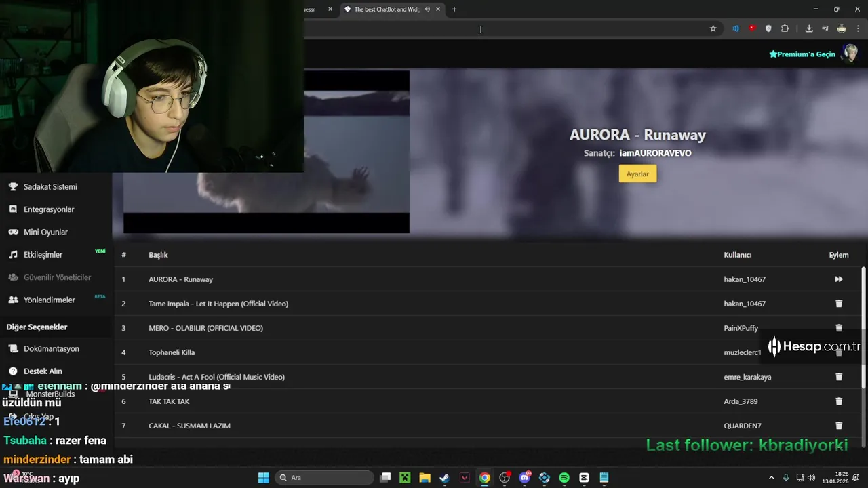Open Entegrasyonlar in the sidebar

point(49,209)
